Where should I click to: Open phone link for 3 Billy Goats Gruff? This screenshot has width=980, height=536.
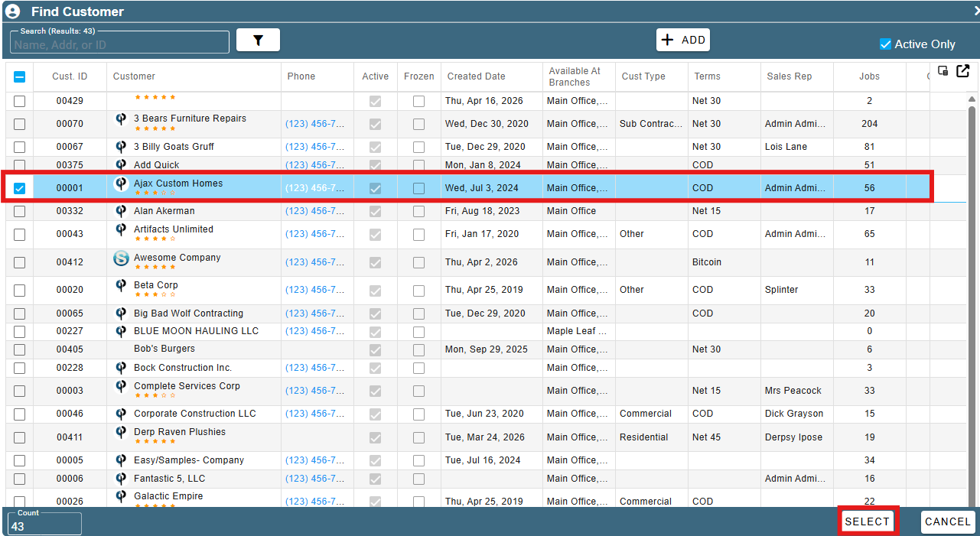(x=315, y=147)
